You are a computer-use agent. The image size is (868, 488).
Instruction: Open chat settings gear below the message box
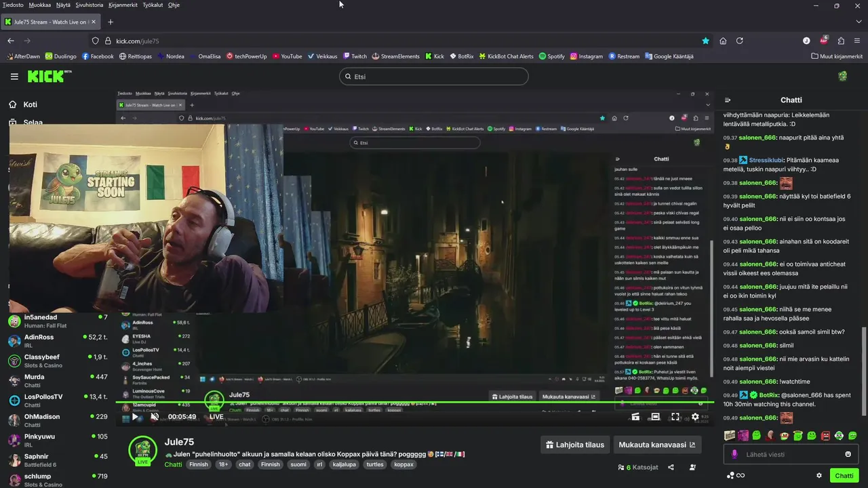pos(819,475)
